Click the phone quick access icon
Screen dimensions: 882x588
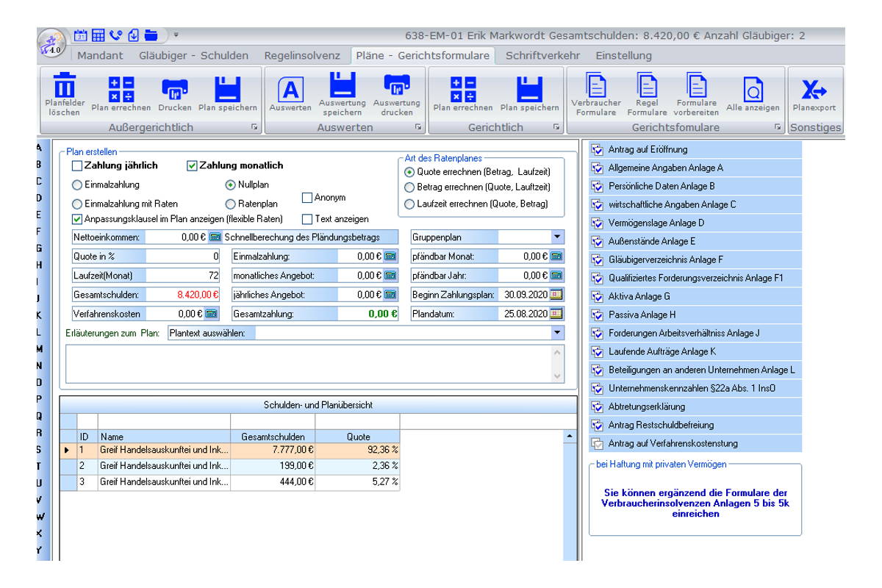tap(116, 35)
